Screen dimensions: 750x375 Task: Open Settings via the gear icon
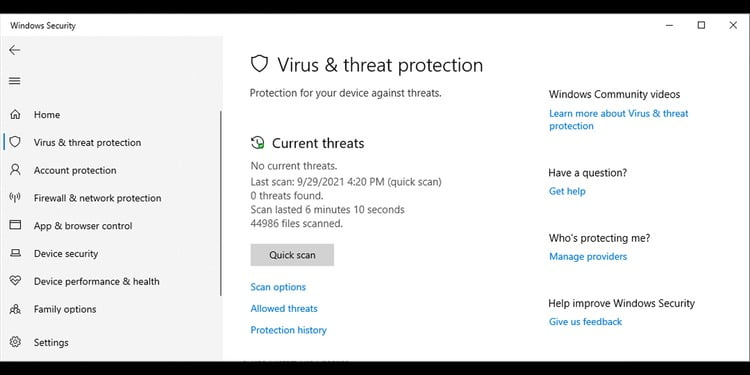(x=15, y=342)
